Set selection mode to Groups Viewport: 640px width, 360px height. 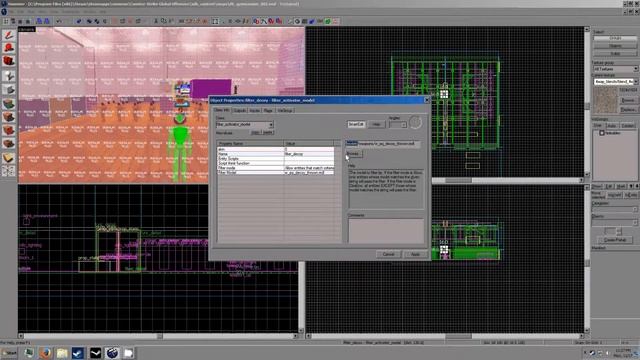(x=615, y=38)
